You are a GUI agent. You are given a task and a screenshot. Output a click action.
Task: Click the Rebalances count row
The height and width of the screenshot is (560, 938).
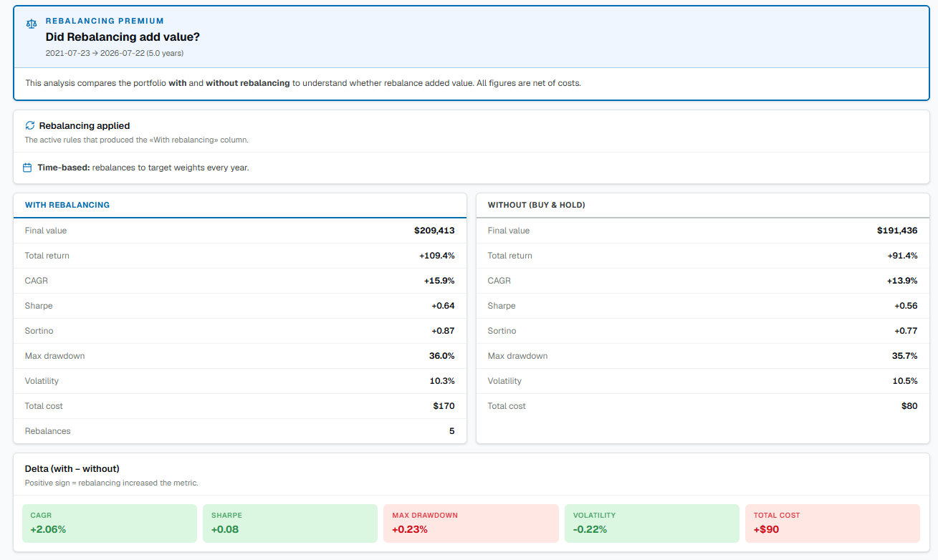[x=240, y=431]
